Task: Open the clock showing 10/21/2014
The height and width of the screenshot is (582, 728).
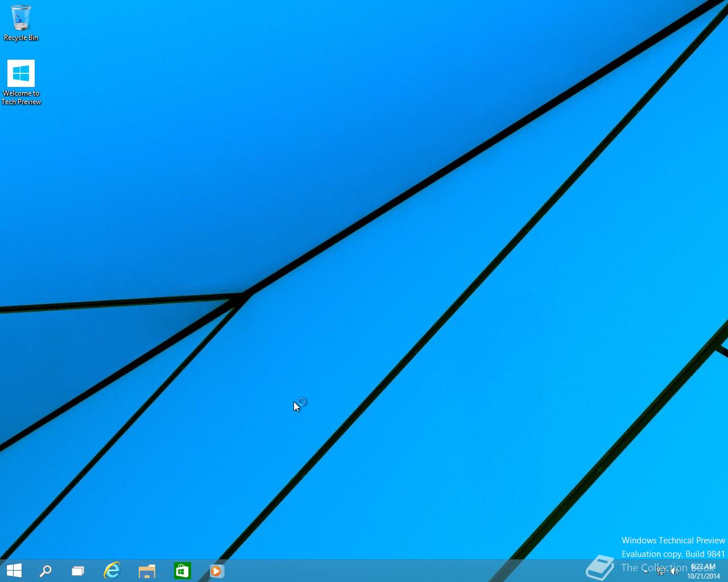Action: coord(704,571)
